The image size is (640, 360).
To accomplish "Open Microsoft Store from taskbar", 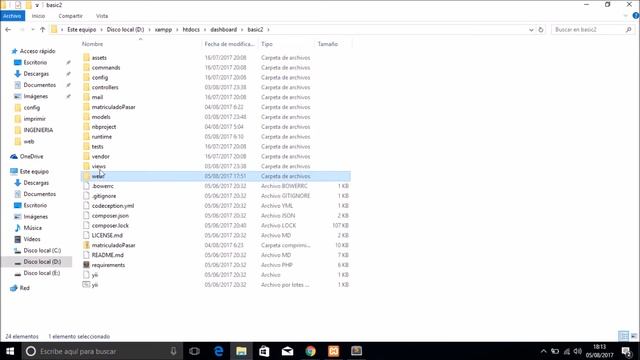I will pos(264,351).
